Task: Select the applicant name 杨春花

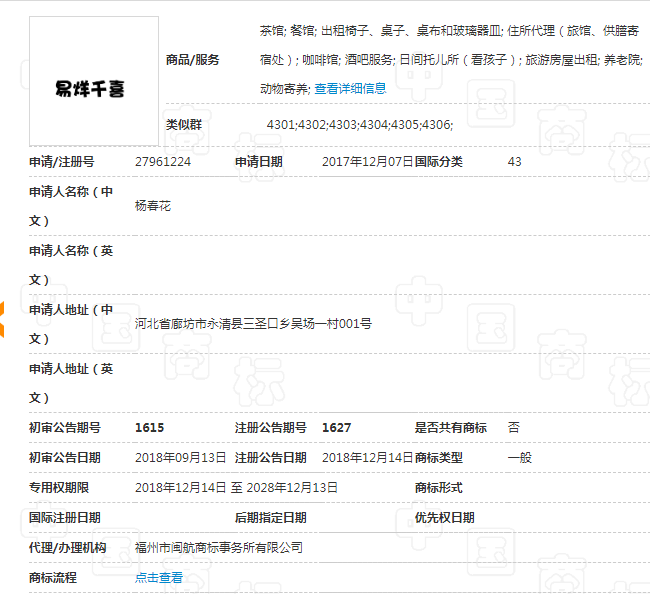Action: tap(153, 206)
